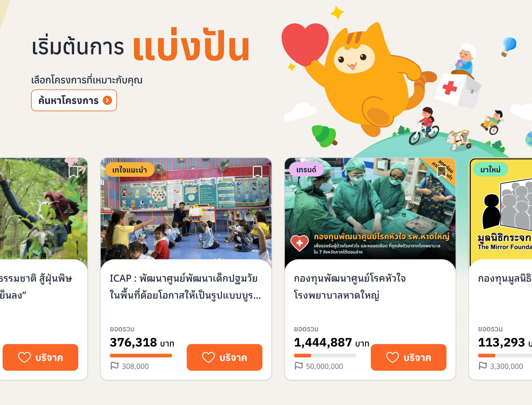Open the ICAP project title link
This screenshot has height=405, width=532.
click(x=185, y=287)
